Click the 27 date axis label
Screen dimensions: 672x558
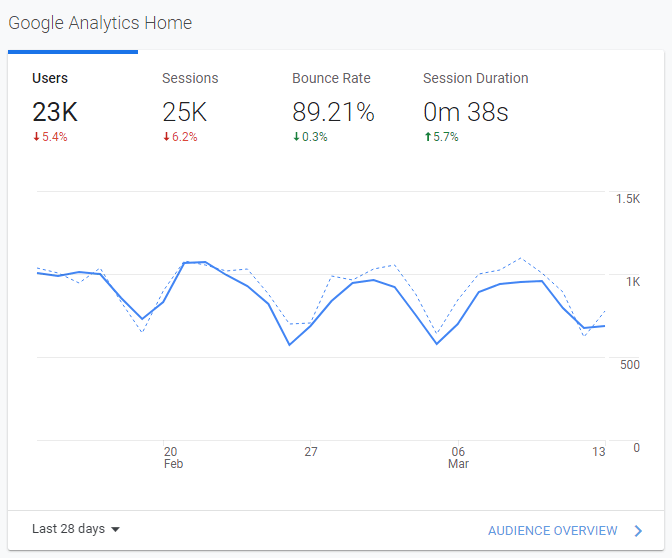click(x=311, y=452)
